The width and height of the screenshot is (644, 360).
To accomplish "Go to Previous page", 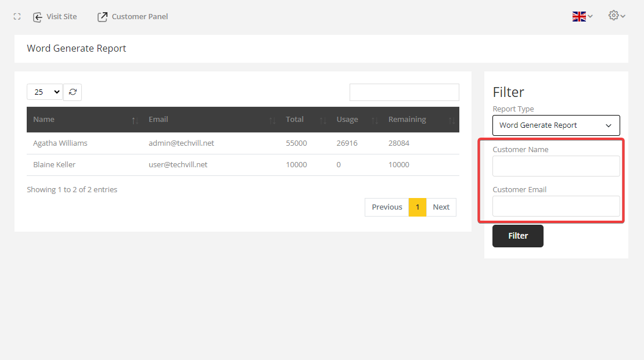I will coord(387,207).
